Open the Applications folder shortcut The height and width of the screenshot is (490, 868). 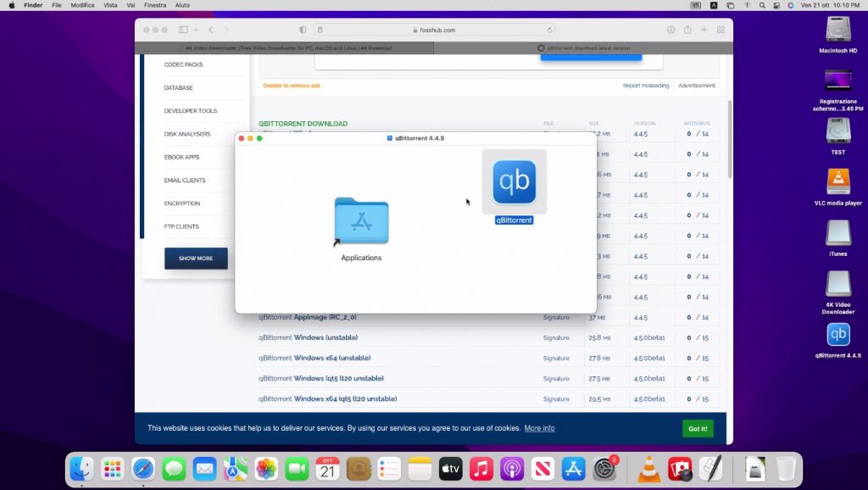click(x=361, y=223)
